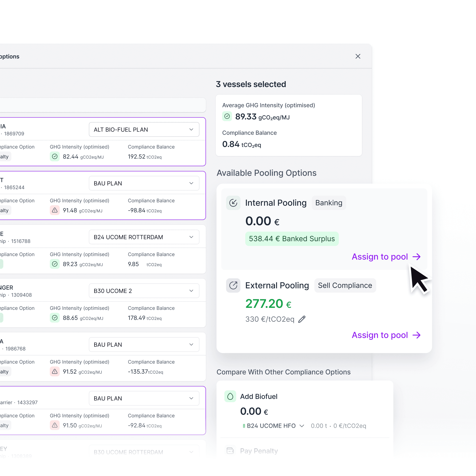Click the green check icon beside 88.65

(55, 318)
